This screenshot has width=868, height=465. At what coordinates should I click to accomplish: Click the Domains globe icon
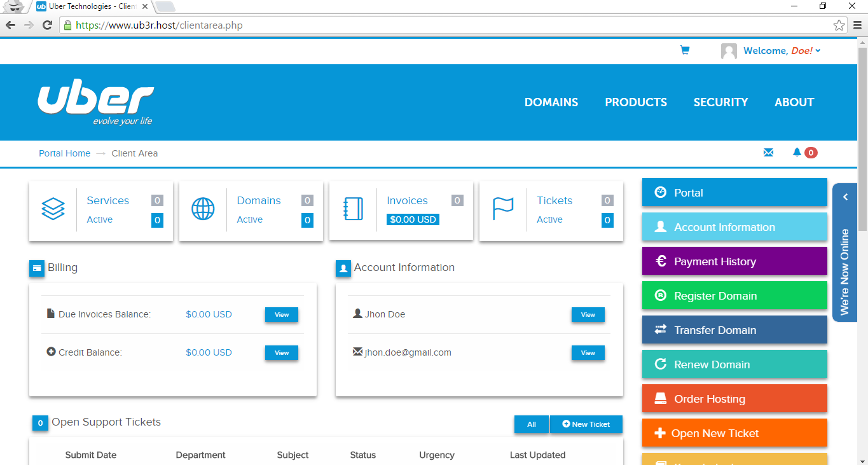coord(203,209)
